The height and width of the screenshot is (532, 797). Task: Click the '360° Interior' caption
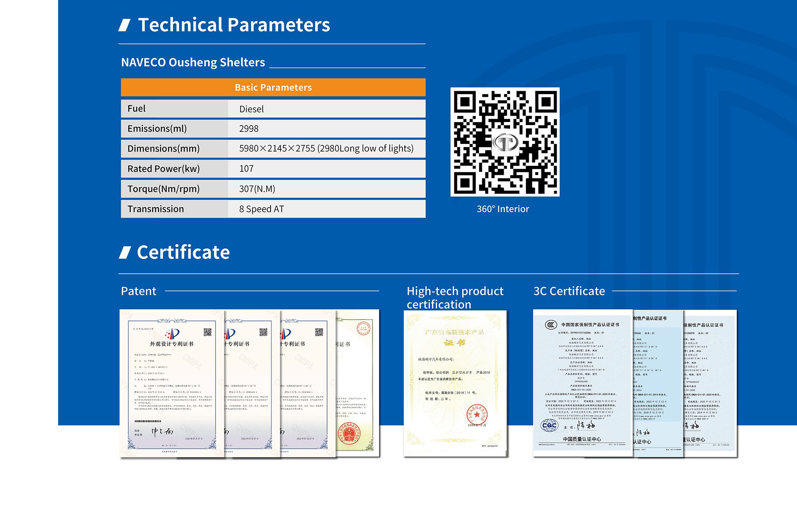pos(503,209)
